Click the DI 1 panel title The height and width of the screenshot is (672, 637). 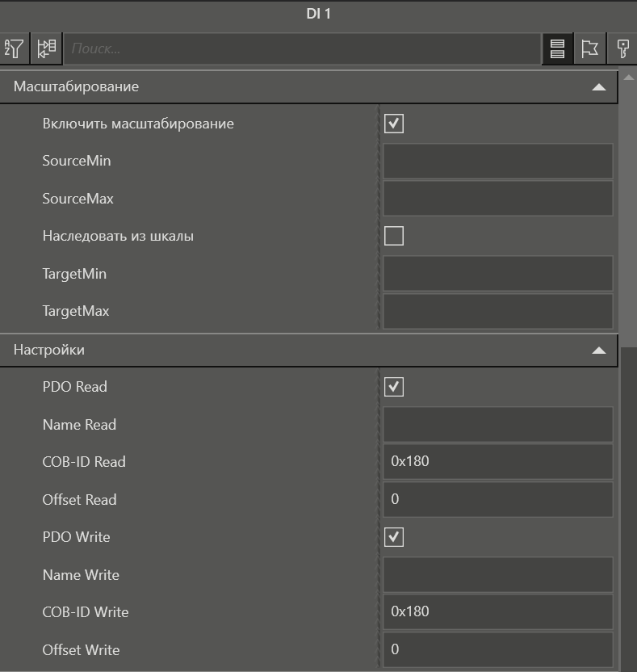tap(318, 14)
